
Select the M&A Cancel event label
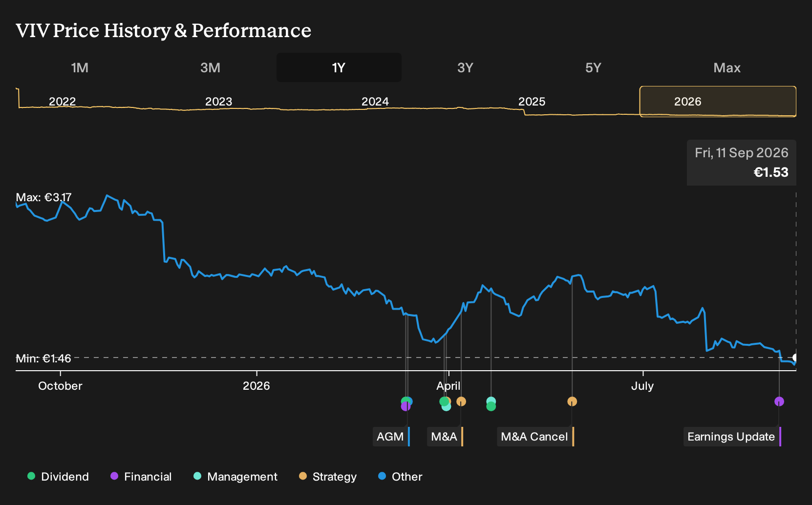535,437
